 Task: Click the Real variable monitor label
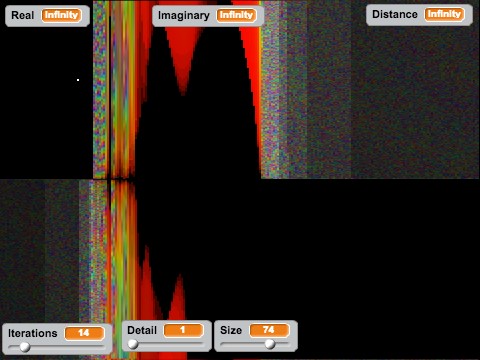23,15
